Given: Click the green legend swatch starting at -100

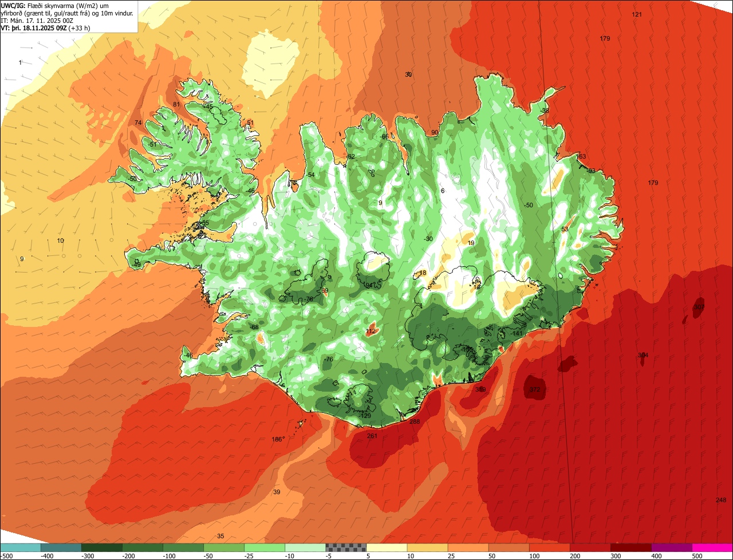Looking at the screenshot, I should 183,547.
